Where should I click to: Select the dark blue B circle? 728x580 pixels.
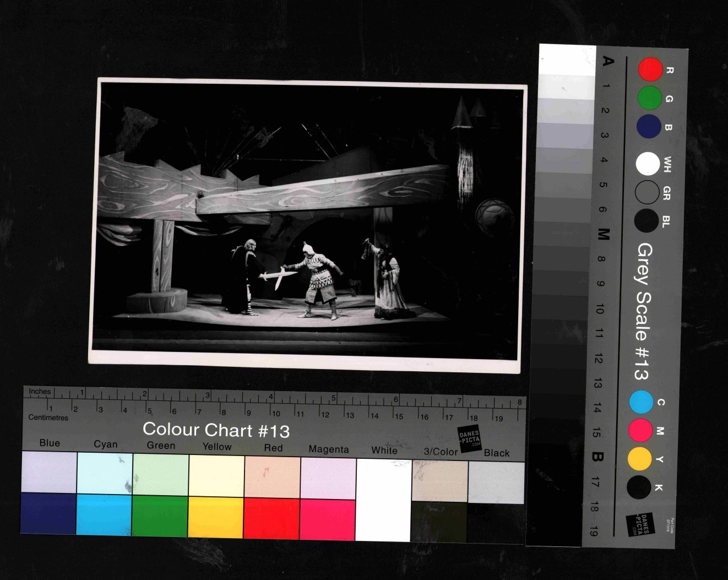pyautogui.click(x=649, y=126)
